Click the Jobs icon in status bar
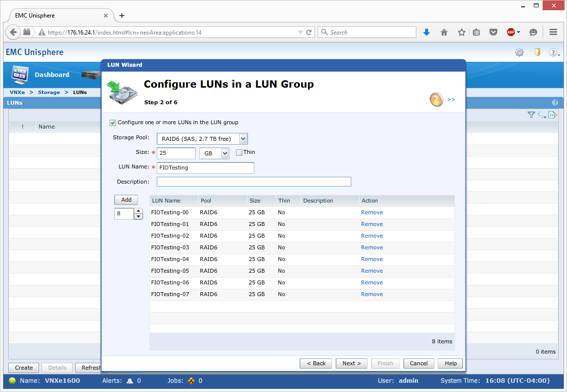The width and height of the screenshot is (567, 392). (x=191, y=381)
